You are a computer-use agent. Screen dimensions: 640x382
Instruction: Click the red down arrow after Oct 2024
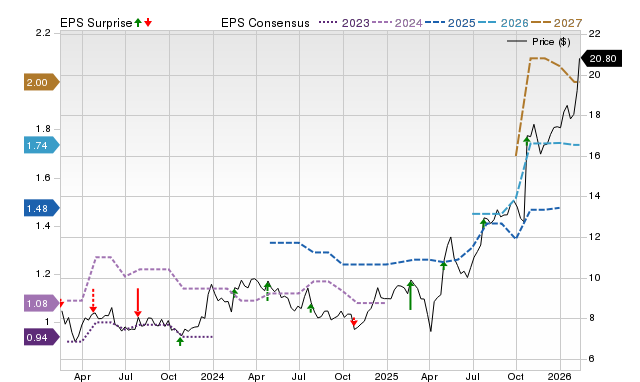(x=354, y=322)
